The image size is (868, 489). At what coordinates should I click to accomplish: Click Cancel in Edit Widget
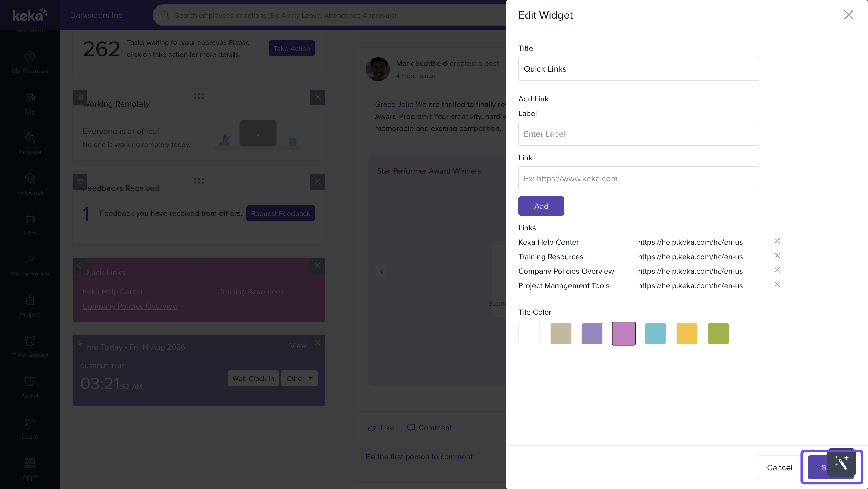[x=779, y=467]
